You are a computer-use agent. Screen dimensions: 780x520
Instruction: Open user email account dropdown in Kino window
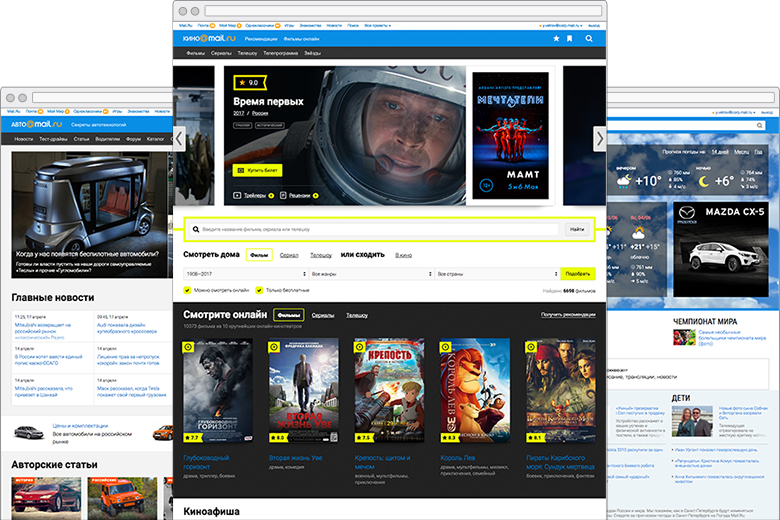pyautogui.click(x=562, y=25)
